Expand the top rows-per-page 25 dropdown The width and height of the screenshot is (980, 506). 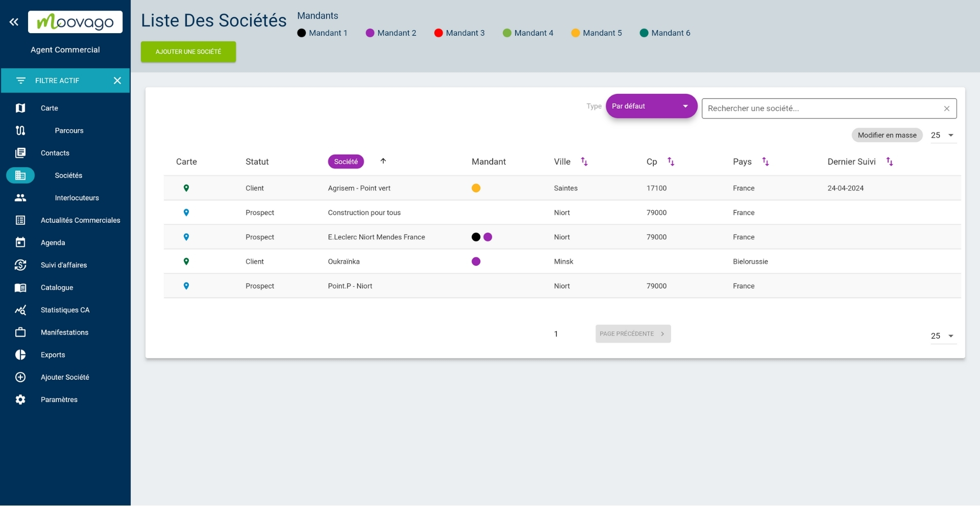click(x=942, y=135)
